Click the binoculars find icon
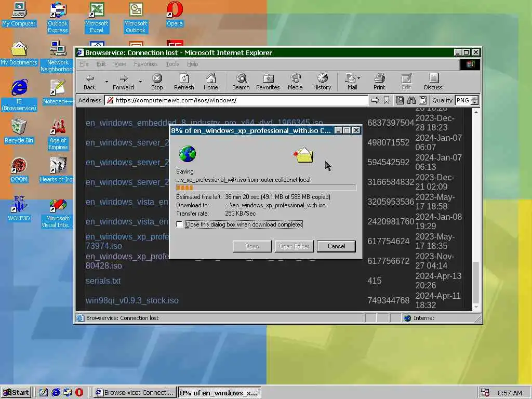This screenshot has height=399, width=532. click(411, 100)
